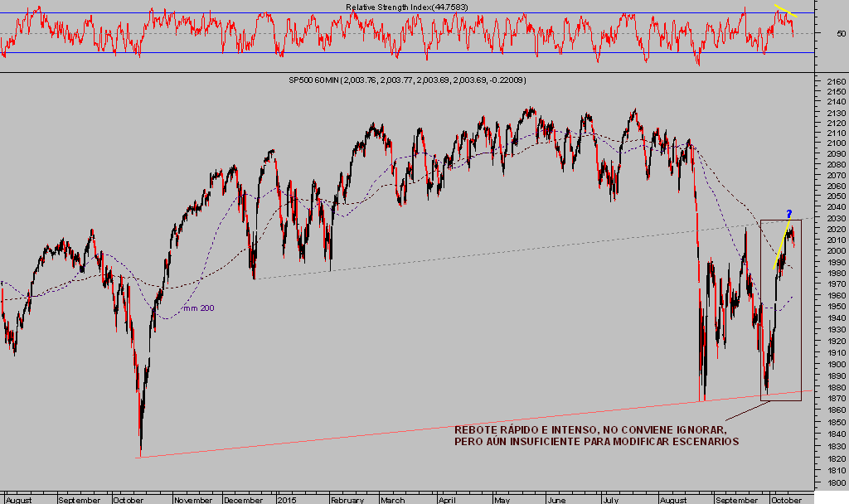Click the May label on time axis
This screenshot has height=504, width=849.
502,500
